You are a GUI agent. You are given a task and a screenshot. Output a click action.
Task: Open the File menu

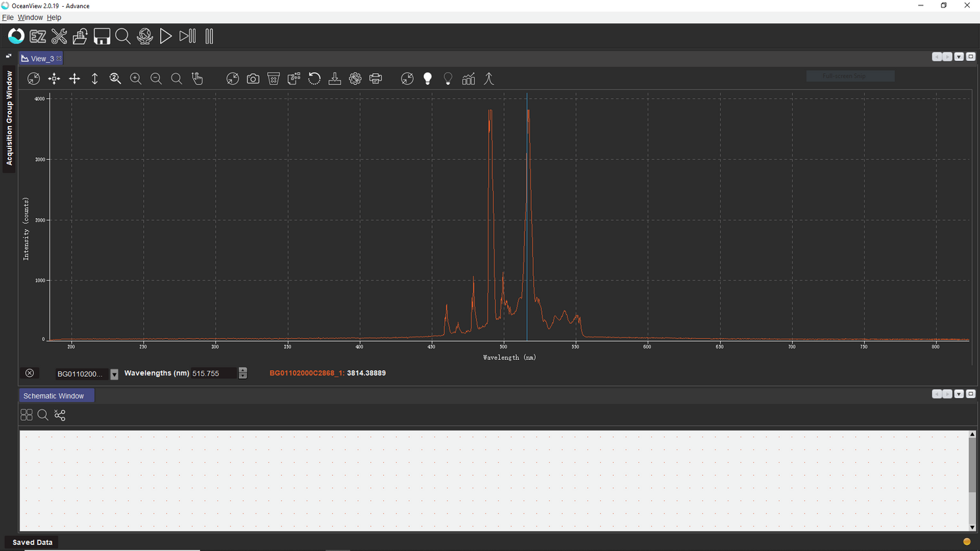pyautogui.click(x=7, y=18)
